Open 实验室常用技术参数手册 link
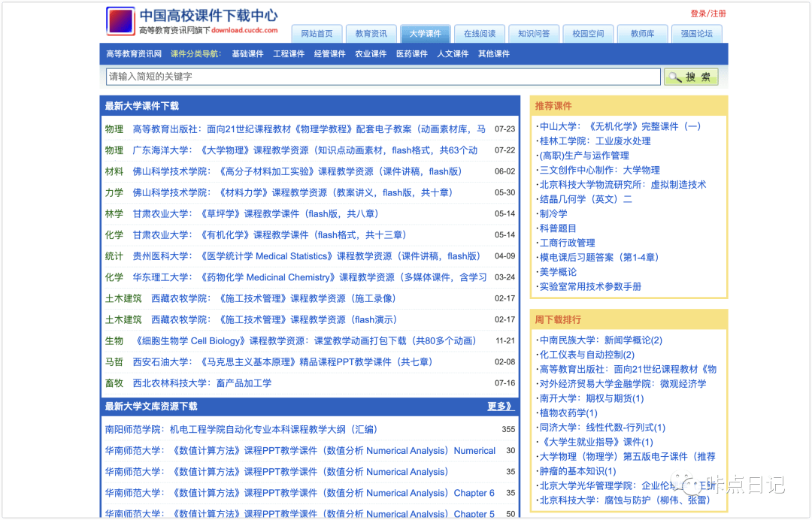 [x=590, y=286]
